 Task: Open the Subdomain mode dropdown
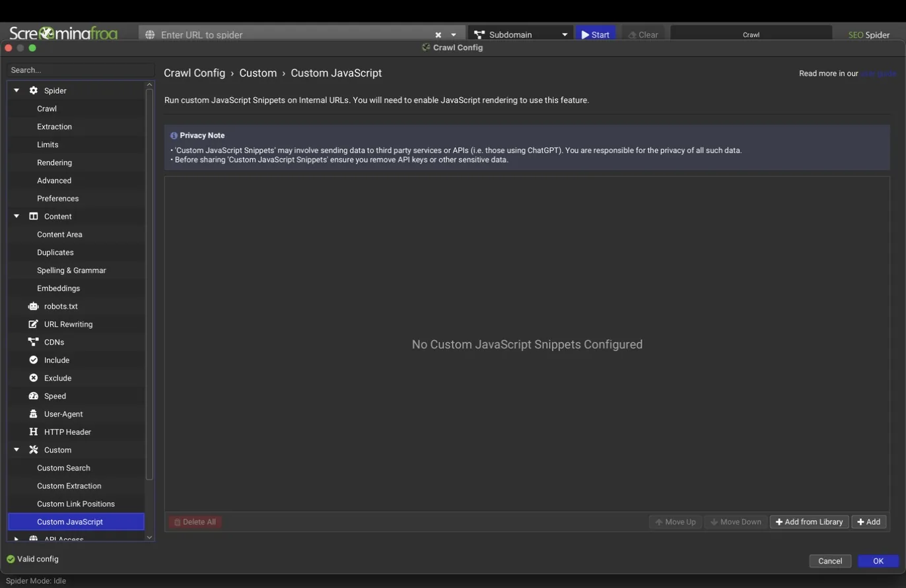click(x=565, y=34)
